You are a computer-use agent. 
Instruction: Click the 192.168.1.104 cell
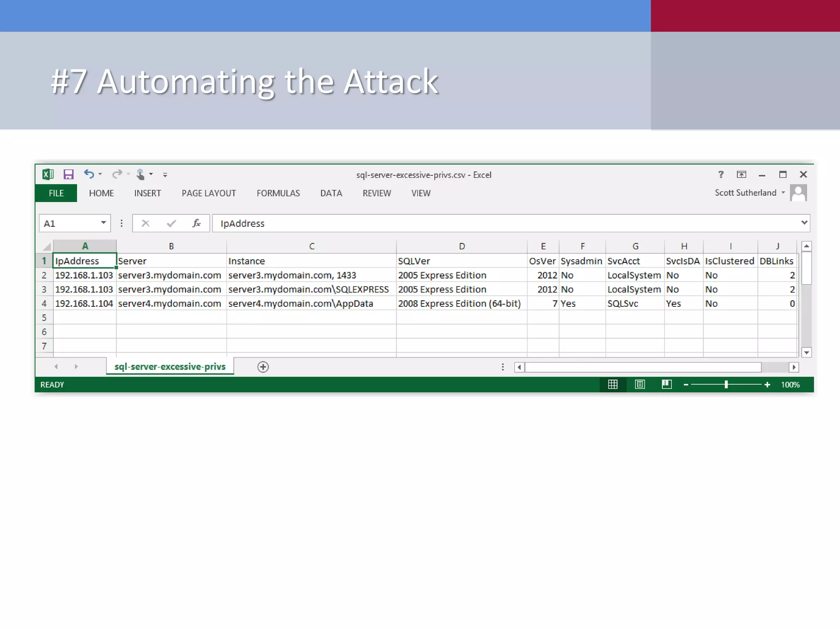pos(84,304)
